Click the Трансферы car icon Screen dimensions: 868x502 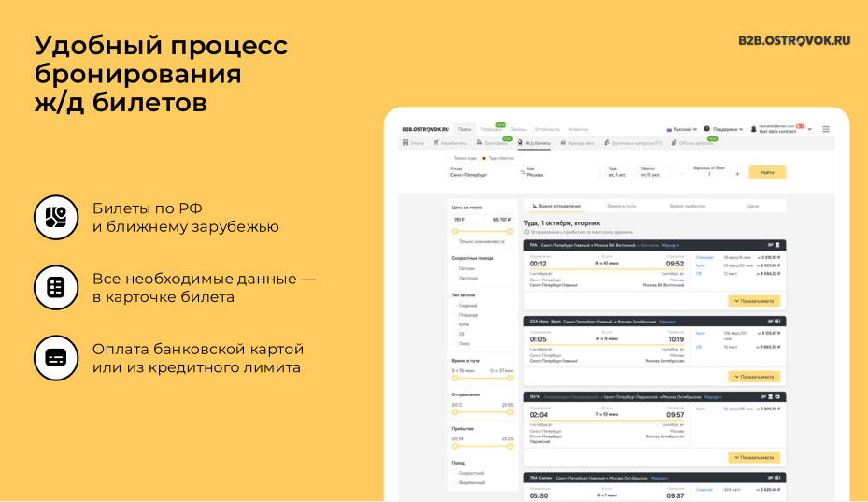click(x=479, y=143)
